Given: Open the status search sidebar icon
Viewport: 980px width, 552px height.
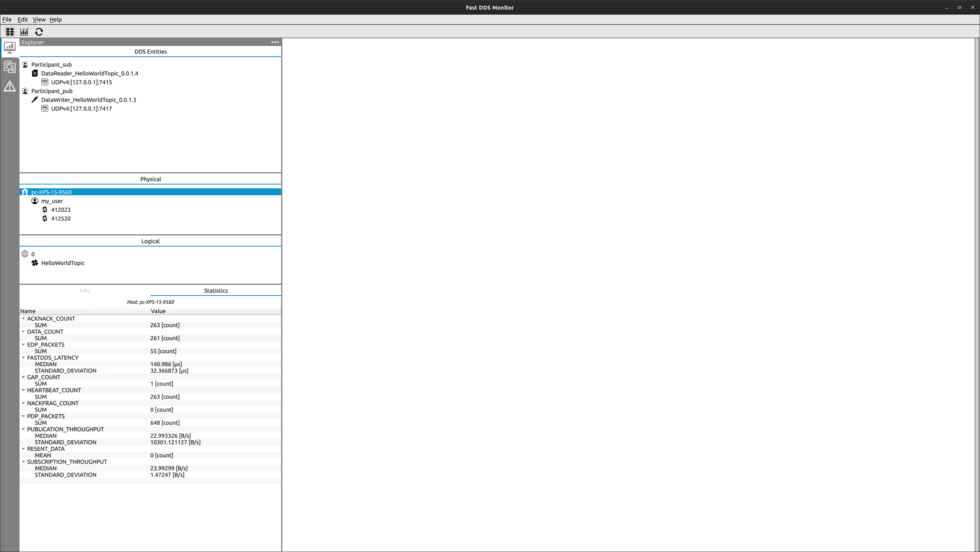Looking at the screenshot, I should point(10,67).
